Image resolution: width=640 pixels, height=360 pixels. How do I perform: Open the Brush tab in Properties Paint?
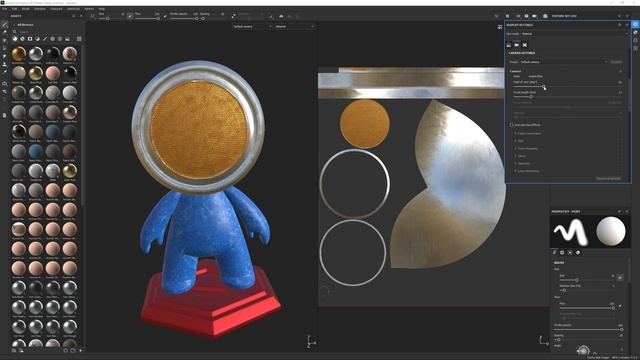point(554,253)
